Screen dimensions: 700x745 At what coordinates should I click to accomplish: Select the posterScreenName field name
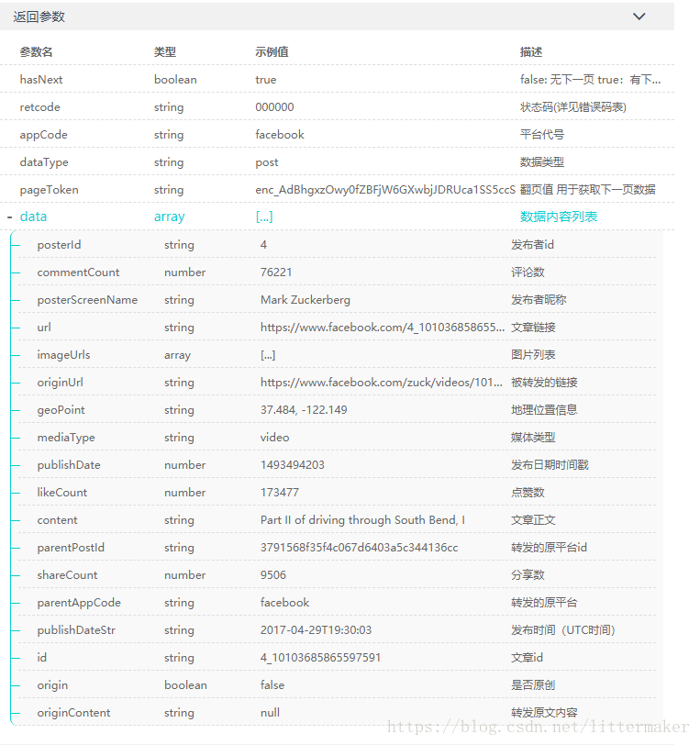[x=87, y=300]
